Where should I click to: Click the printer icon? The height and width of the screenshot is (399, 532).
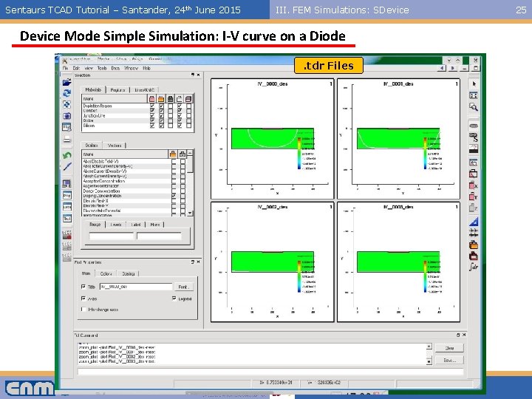click(66, 139)
